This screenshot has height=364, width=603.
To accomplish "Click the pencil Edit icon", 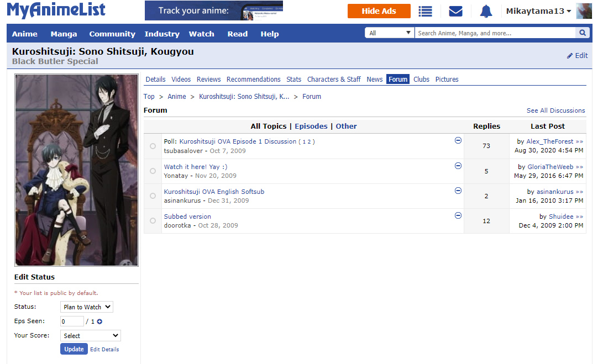I will click(x=570, y=56).
